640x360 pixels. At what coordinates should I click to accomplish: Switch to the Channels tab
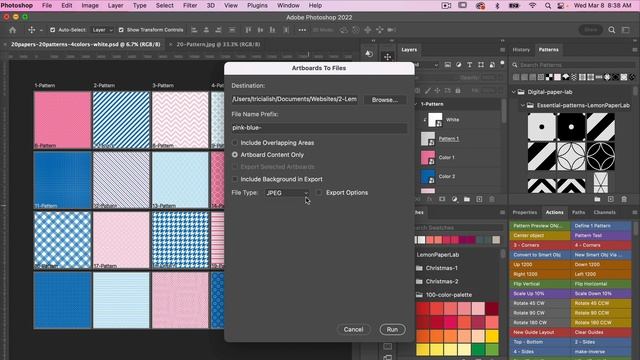[x=604, y=212]
